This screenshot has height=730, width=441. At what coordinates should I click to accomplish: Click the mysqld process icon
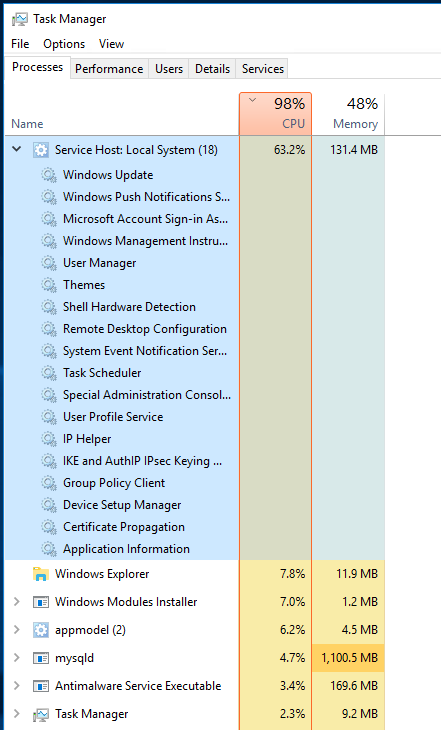[41, 658]
